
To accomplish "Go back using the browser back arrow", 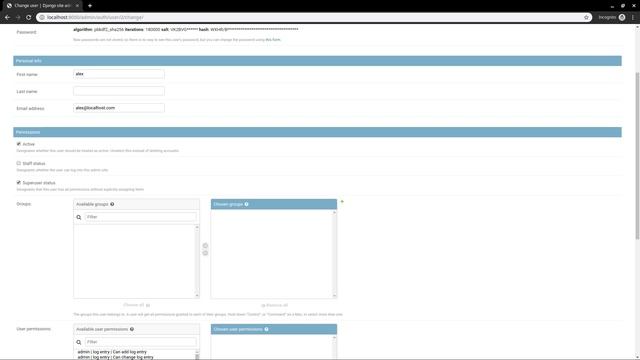I will click(x=7, y=18).
